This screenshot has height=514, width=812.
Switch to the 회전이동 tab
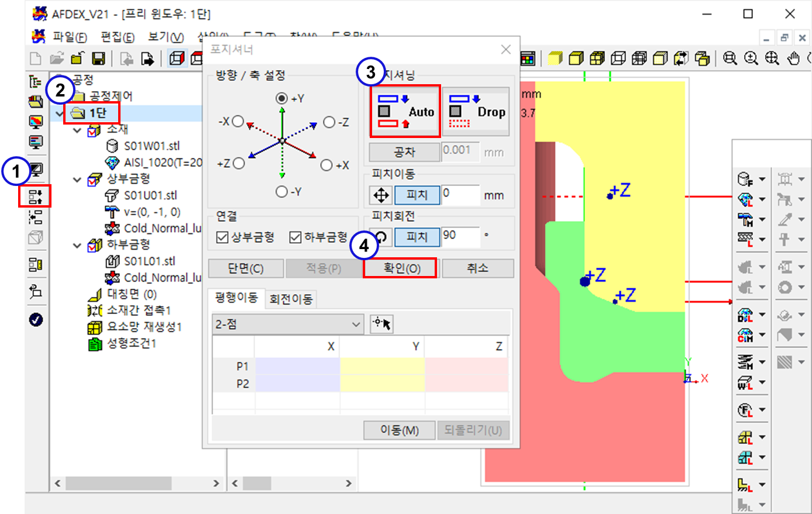point(291,299)
